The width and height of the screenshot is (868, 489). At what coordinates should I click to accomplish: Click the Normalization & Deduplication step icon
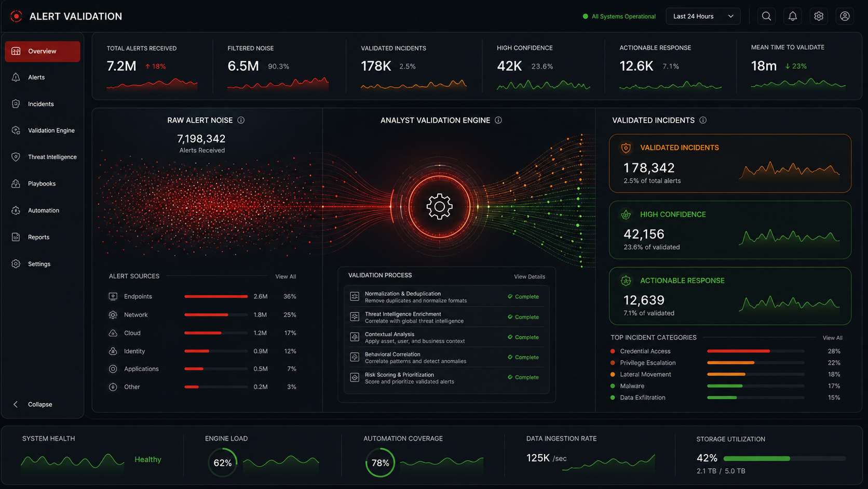355,296
